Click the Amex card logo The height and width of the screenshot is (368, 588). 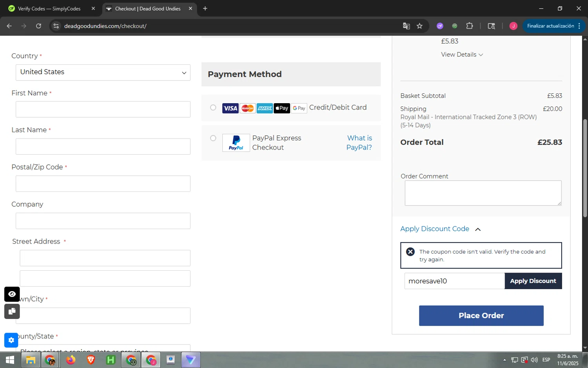pos(265,108)
